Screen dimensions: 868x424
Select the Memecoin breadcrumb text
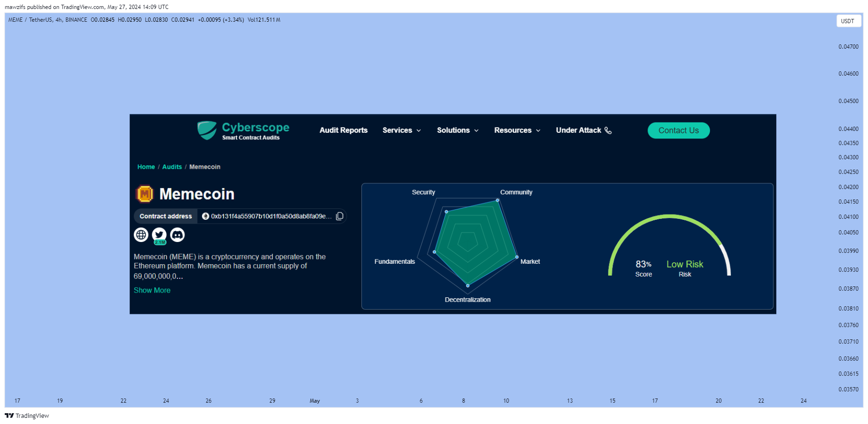click(205, 167)
